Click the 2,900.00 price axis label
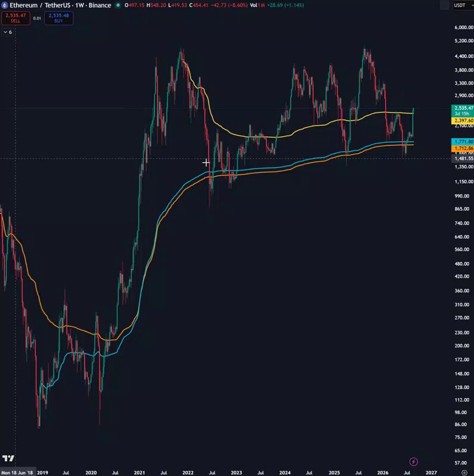Viewport: 474px width, 476px height. coord(464,95)
